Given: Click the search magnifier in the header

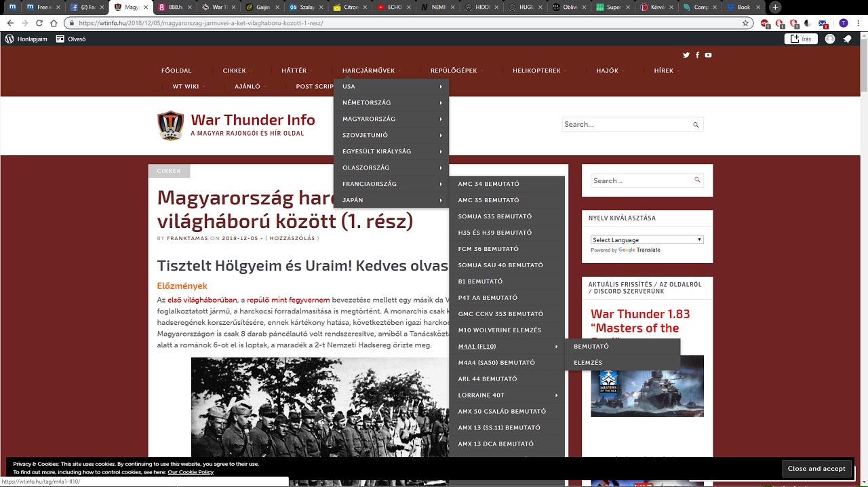Looking at the screenshot, I should (696, 125).
